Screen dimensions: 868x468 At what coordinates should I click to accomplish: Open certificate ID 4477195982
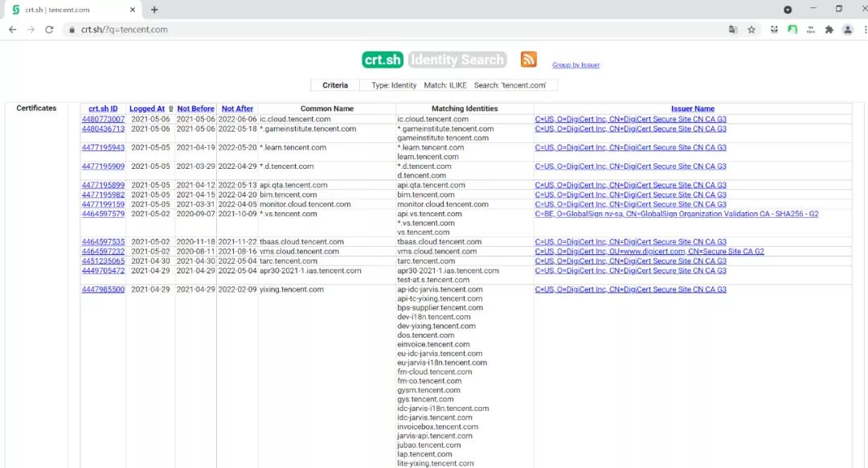click(103, 195)
